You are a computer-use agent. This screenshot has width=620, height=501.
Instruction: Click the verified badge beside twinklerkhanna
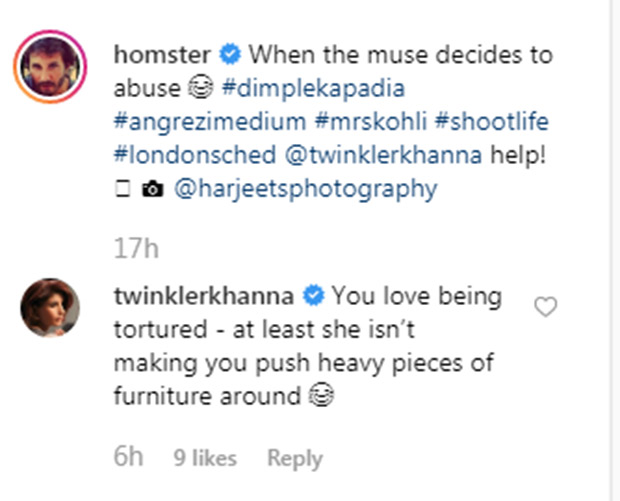[314, 297]
